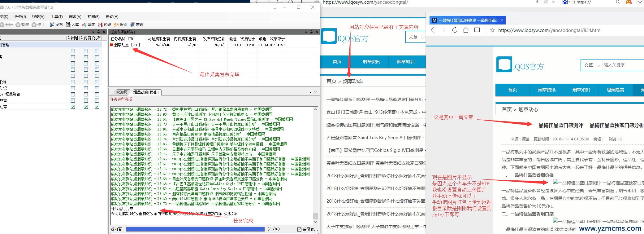
Task: Bookmark page with the star icon
Action: (x=492, y=30)
